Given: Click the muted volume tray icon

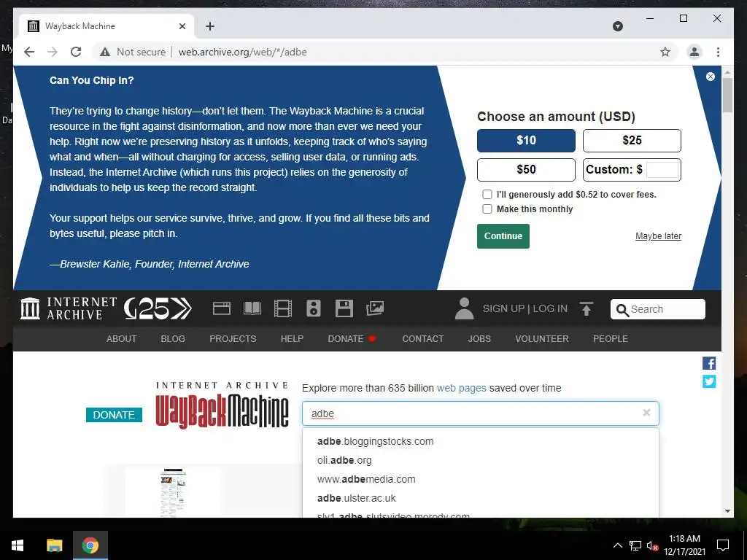Looking at the screenshot, I should (x=652, y=545).
